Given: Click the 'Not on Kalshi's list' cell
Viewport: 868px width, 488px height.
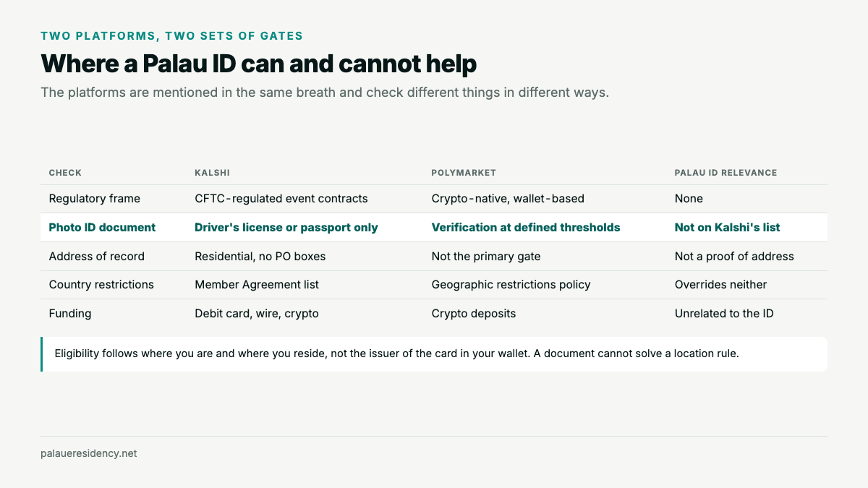Looking at the screenshot, I should 727,227.
